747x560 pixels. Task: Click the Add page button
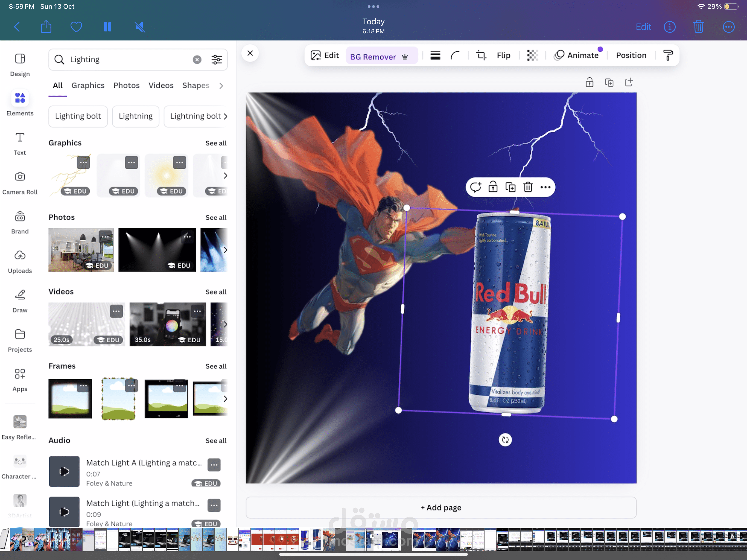pos(441,507)
